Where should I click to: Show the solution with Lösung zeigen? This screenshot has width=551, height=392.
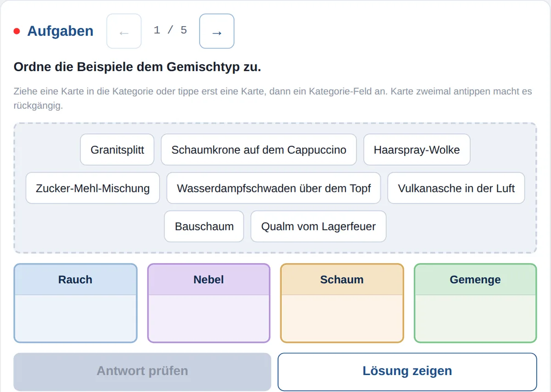pyautogui.click(x=407, y=371)
